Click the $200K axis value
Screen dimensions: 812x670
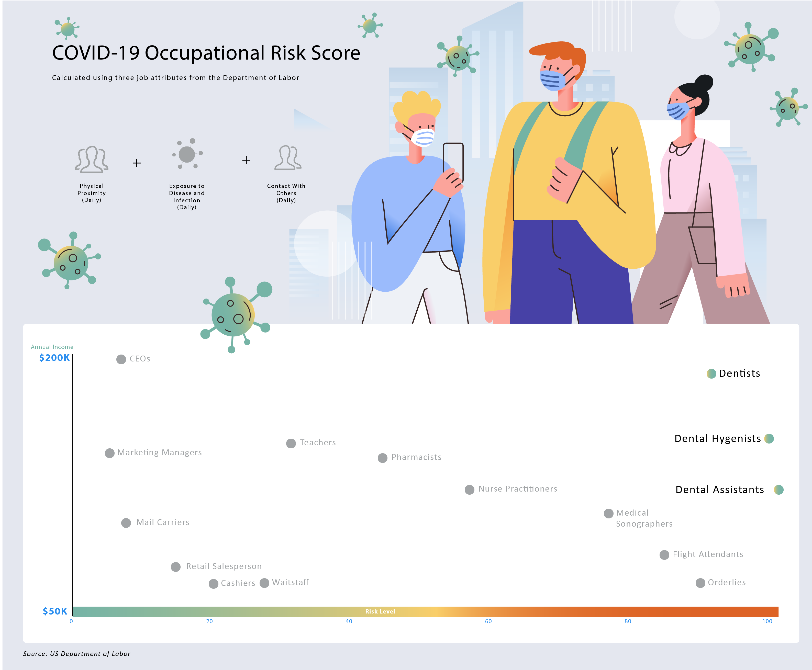(x=54, y=358)
